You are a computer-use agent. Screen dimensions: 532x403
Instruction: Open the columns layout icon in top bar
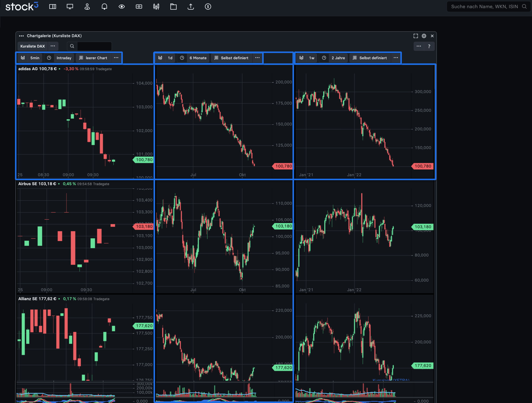53,7
